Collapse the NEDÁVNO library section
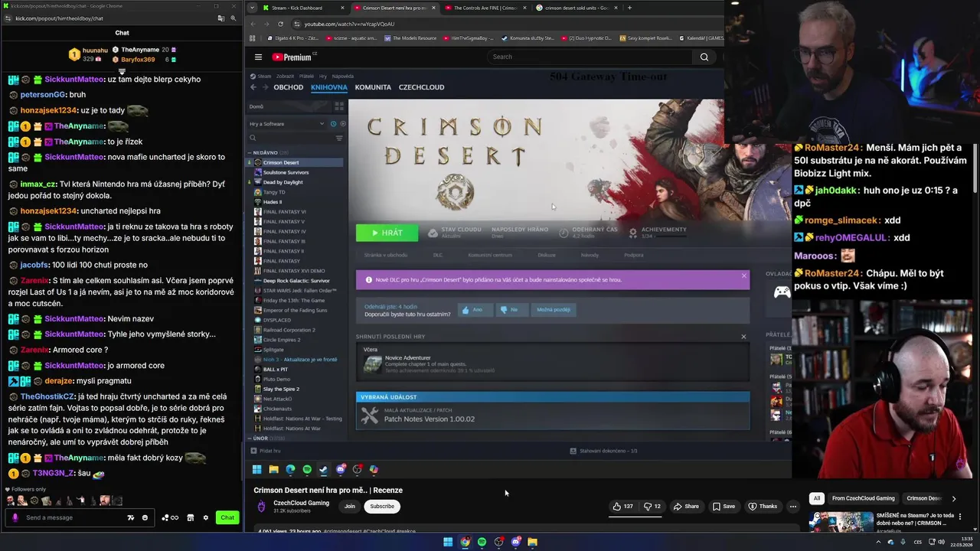980x551 pixels. coord(249,152)
